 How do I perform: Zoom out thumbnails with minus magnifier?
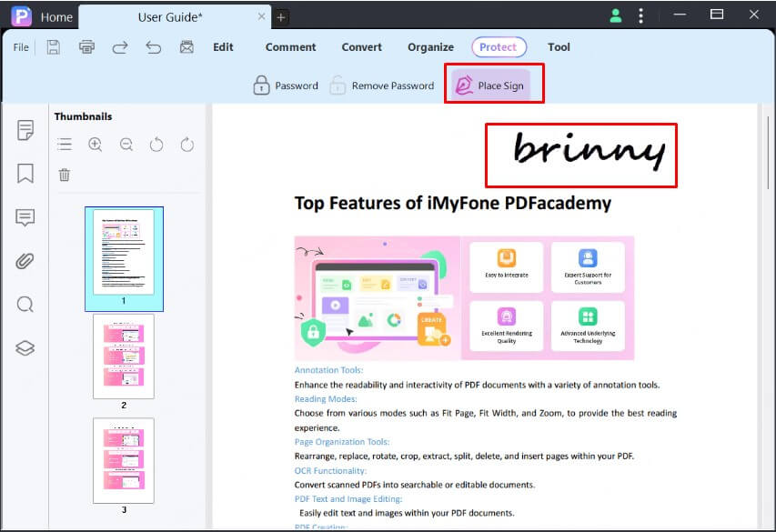pyautogui.click(x=126, y=145)
